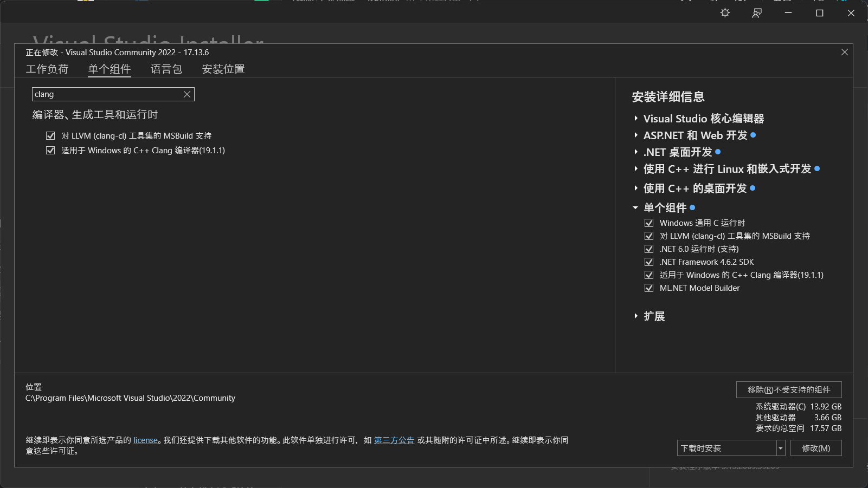Minimize the installer window
The image size is (868, 488).
pos(788,13)
